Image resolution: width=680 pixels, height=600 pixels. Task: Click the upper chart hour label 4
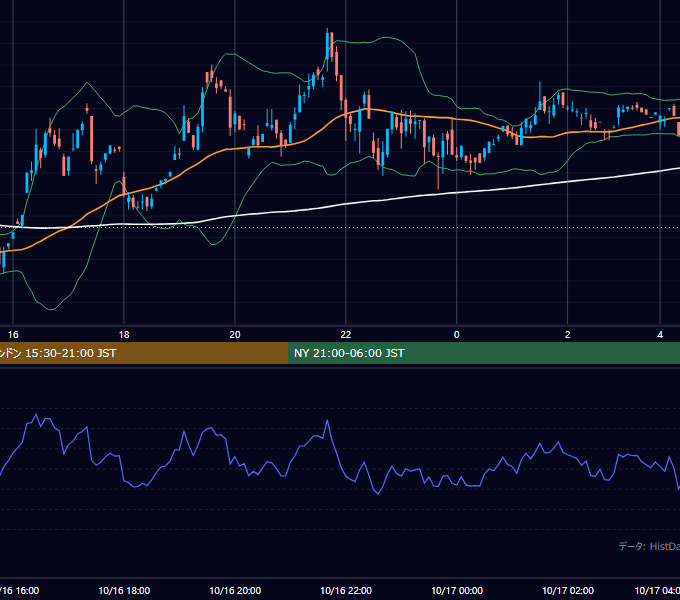[660, 335]
